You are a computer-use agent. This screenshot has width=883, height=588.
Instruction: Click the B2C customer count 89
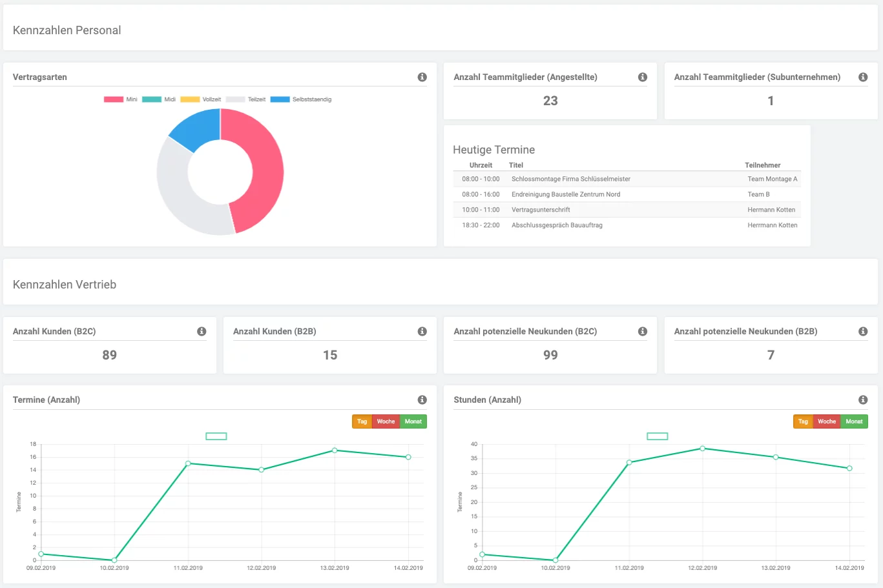coord(110,355)
